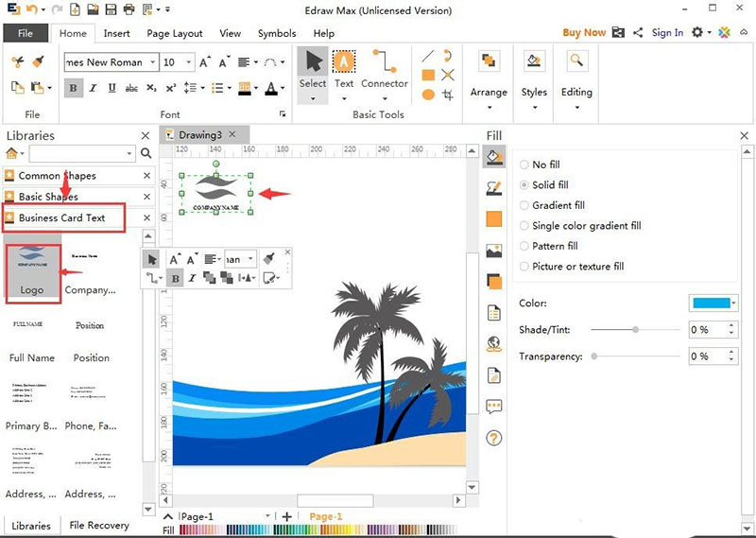
Task: Click the Buy Now link
Action: coord(584,33)
